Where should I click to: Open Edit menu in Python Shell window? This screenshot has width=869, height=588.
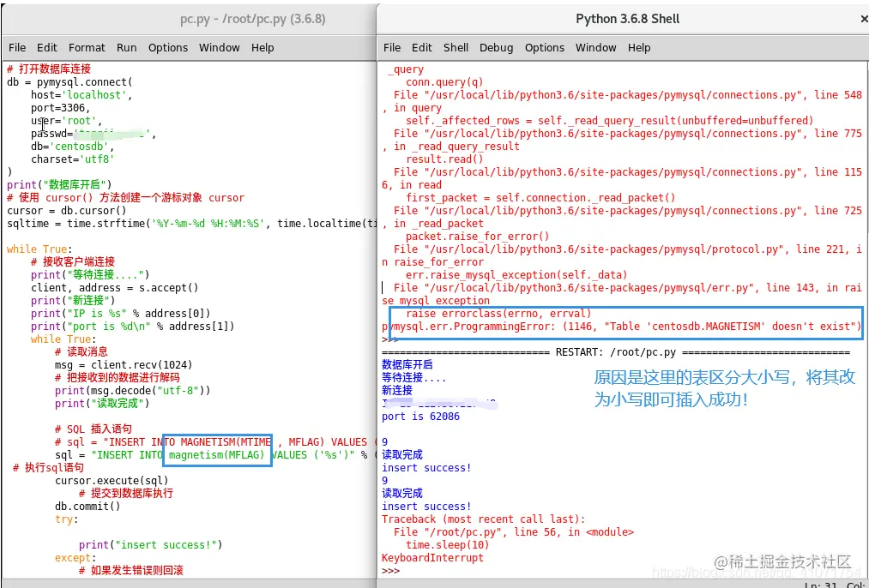pos(422,48)
